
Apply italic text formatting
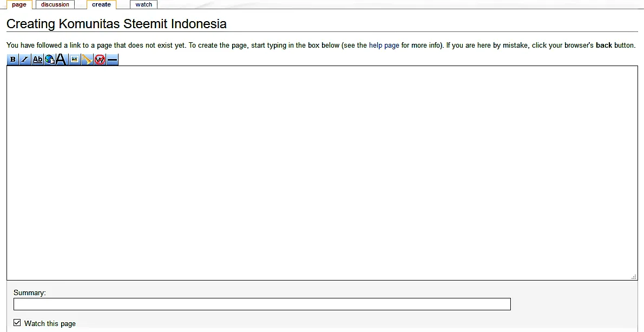[25, 60]
